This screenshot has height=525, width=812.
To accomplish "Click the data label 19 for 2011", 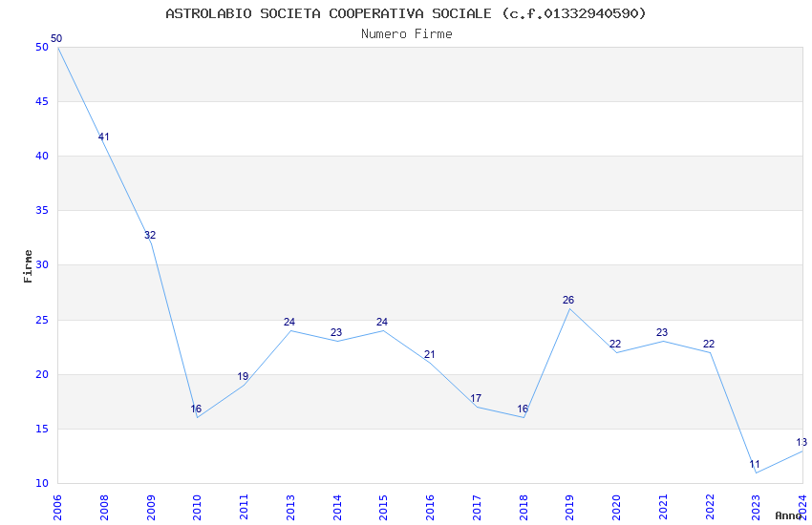I will (243, 376).
